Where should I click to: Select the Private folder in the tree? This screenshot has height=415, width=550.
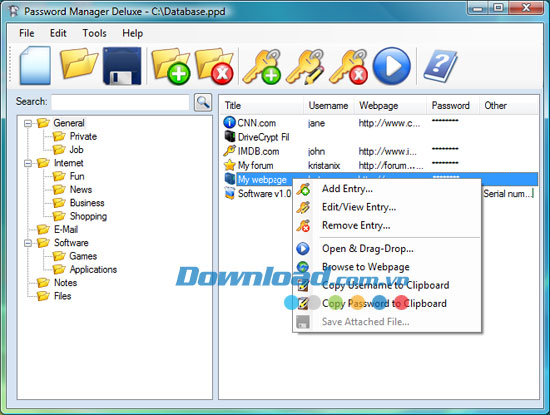83,136
